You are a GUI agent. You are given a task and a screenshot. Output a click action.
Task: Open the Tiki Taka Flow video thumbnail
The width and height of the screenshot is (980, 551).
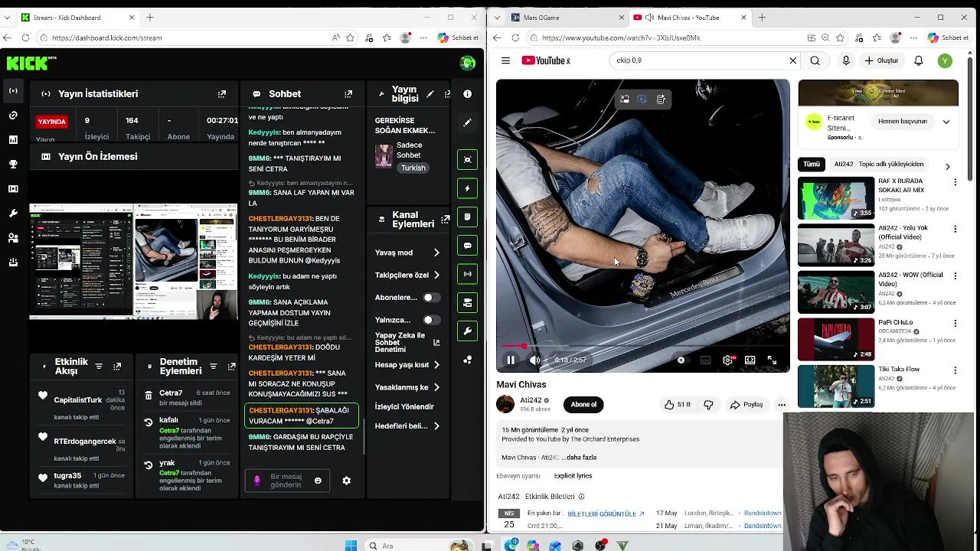pos(836,386)
